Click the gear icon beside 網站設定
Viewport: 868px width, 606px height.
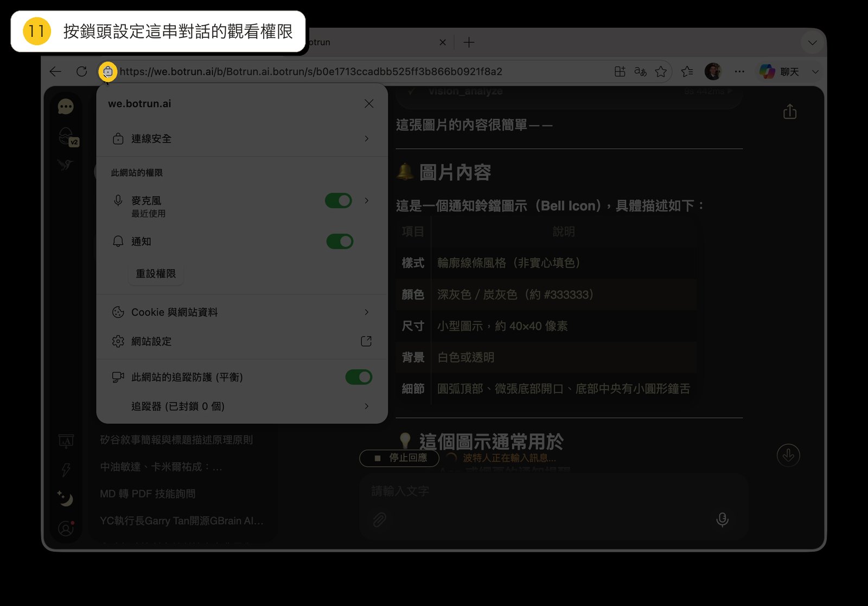[118, 341]
